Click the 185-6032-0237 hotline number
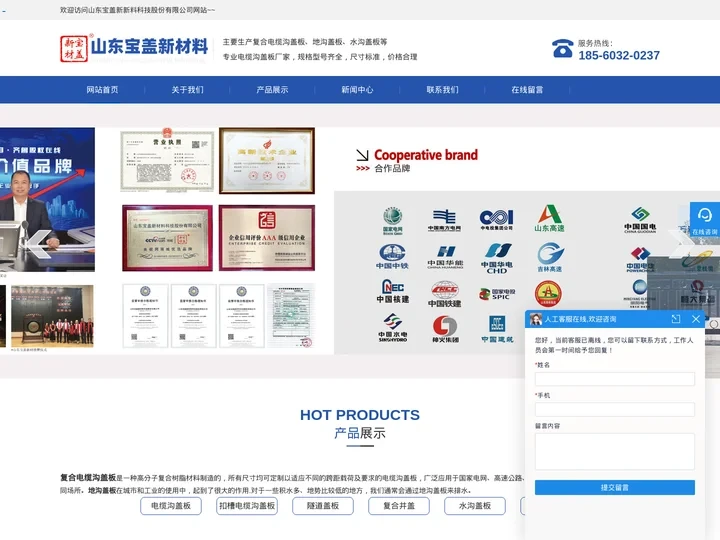The height and width of the screenshot is (540, 720). 619,56
